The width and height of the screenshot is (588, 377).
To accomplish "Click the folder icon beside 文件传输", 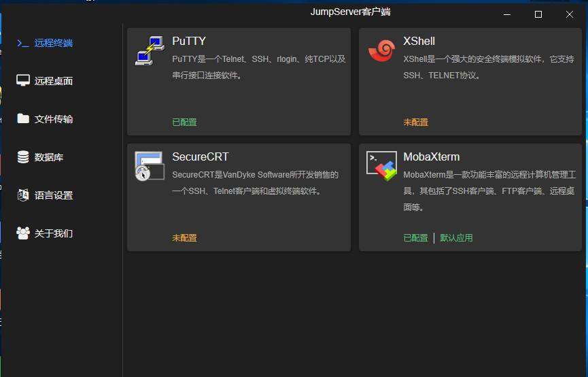I will click(23, 118).
